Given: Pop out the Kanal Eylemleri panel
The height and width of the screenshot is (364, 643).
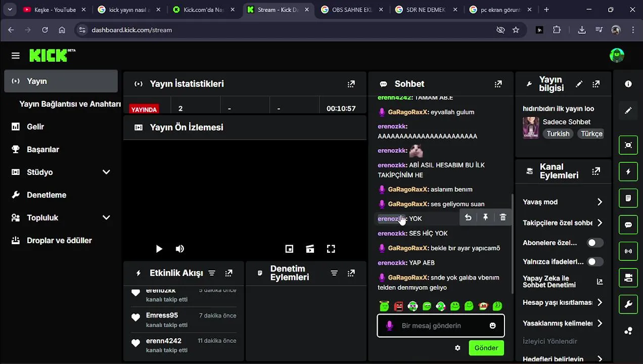Looking at the screenshot, I should click(x=596, y=171).
